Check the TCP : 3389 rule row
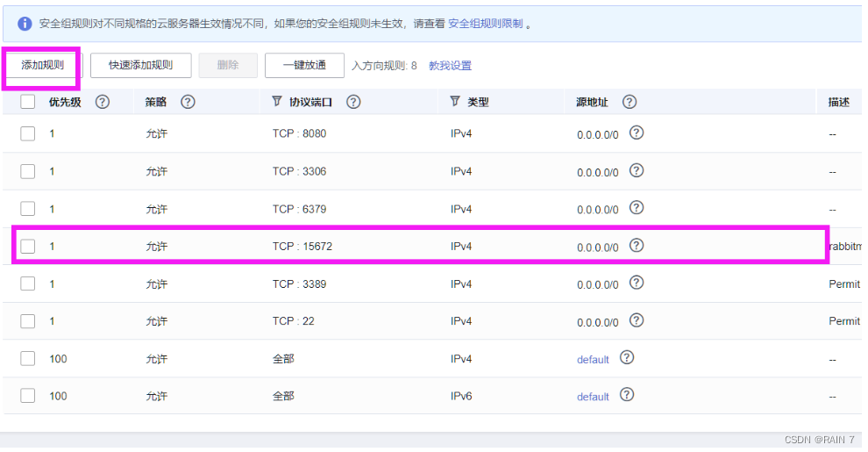 coord(28,283)
